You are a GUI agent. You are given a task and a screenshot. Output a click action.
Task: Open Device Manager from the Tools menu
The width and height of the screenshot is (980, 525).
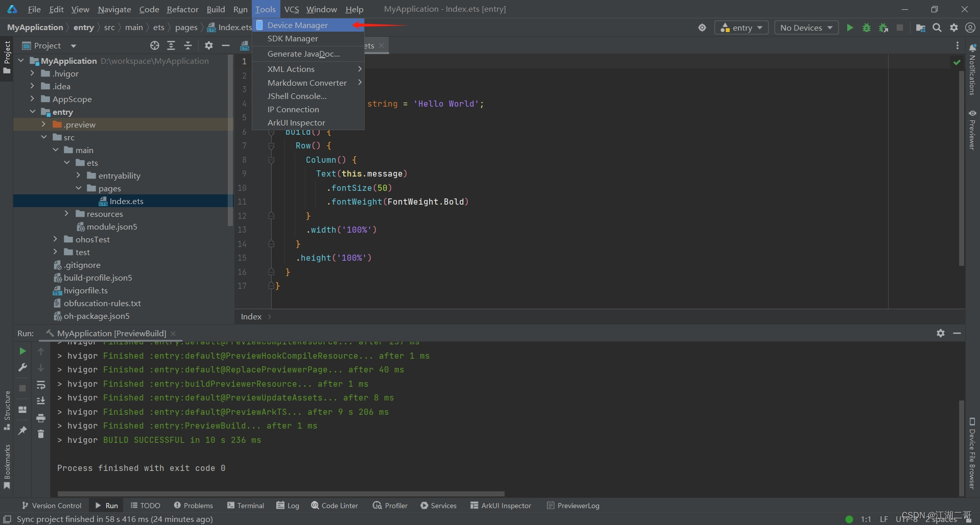tap(308, 25)
